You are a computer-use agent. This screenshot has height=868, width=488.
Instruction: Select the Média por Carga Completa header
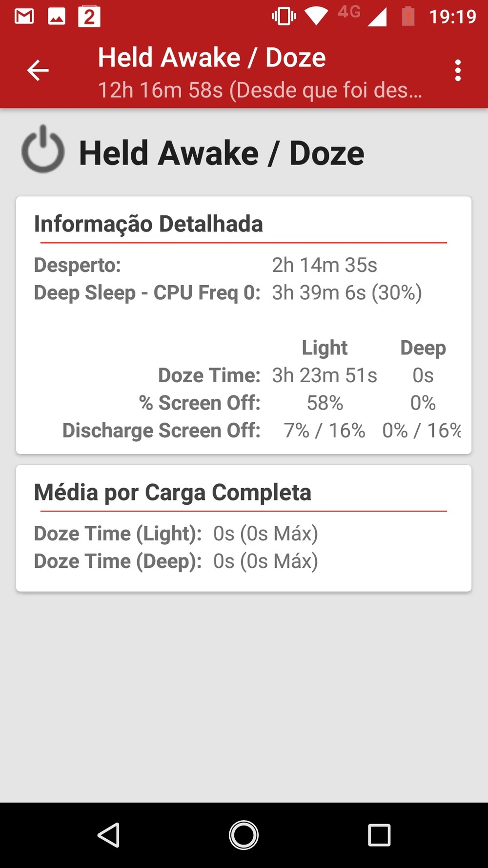click(172, 492)
